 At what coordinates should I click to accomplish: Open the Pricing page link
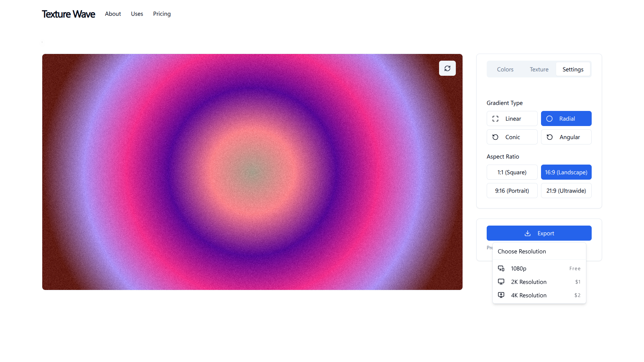click(x=162, y=14)
